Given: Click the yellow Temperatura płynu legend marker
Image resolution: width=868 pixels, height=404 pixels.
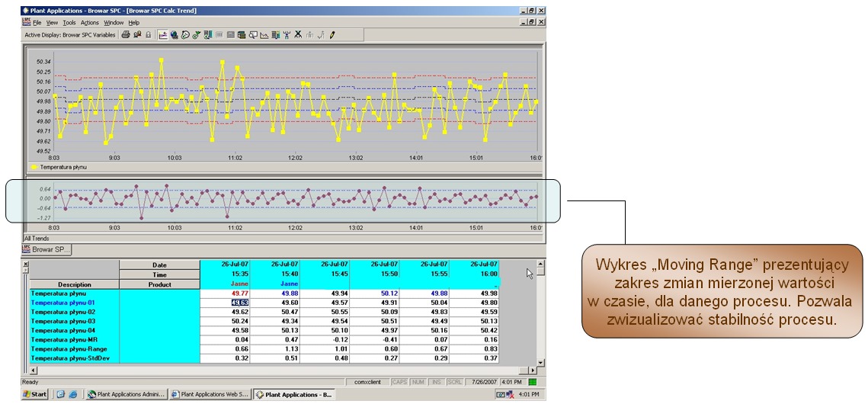Looking at the screenshot, I should (34, 166).
